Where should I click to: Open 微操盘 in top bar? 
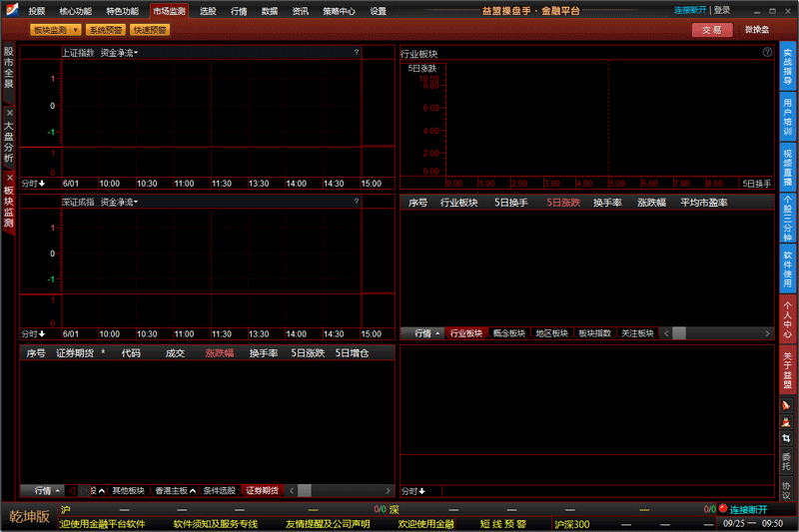click(757, 30)
